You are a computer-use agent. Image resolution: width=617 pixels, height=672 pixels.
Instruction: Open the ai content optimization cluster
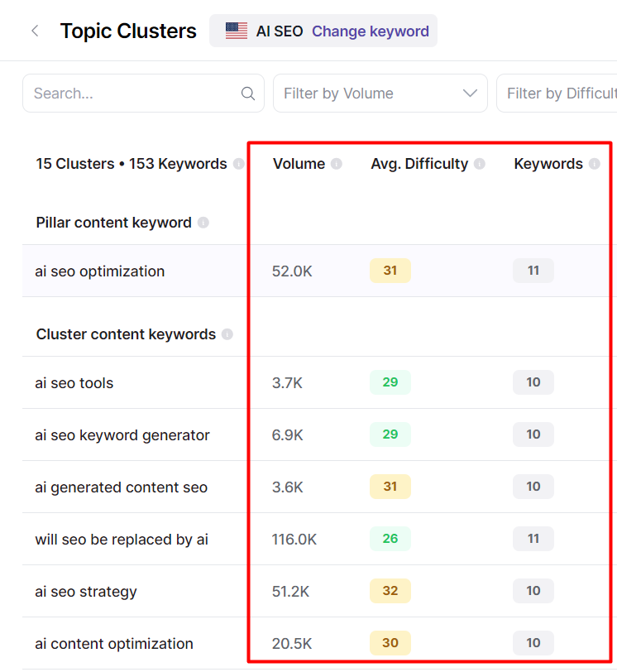[114, 644]
